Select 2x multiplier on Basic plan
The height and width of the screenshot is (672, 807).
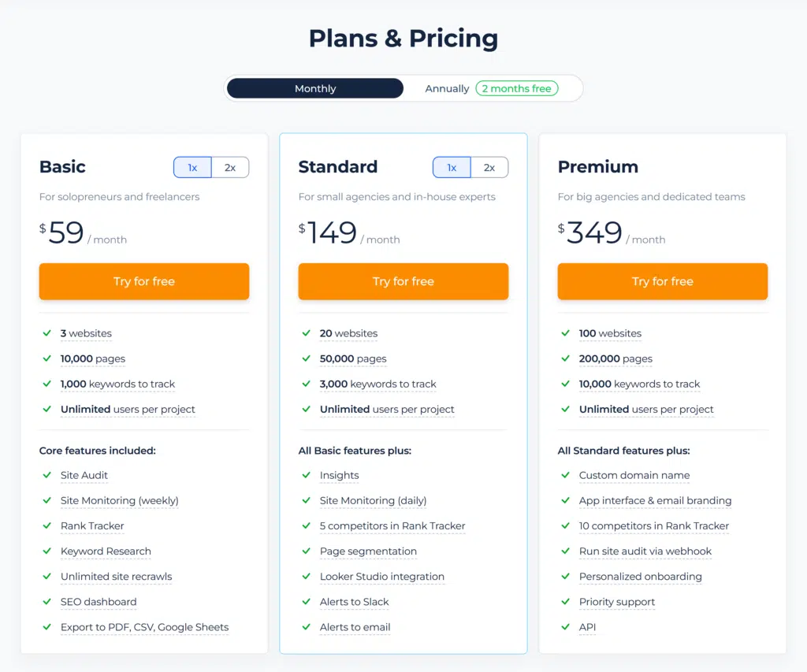(230, 167)
